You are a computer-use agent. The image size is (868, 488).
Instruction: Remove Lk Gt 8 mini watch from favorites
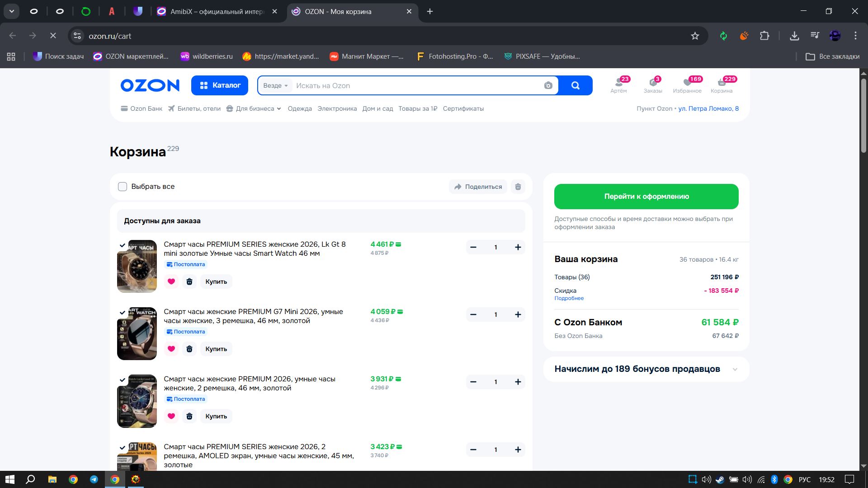(x=171, y=282)
